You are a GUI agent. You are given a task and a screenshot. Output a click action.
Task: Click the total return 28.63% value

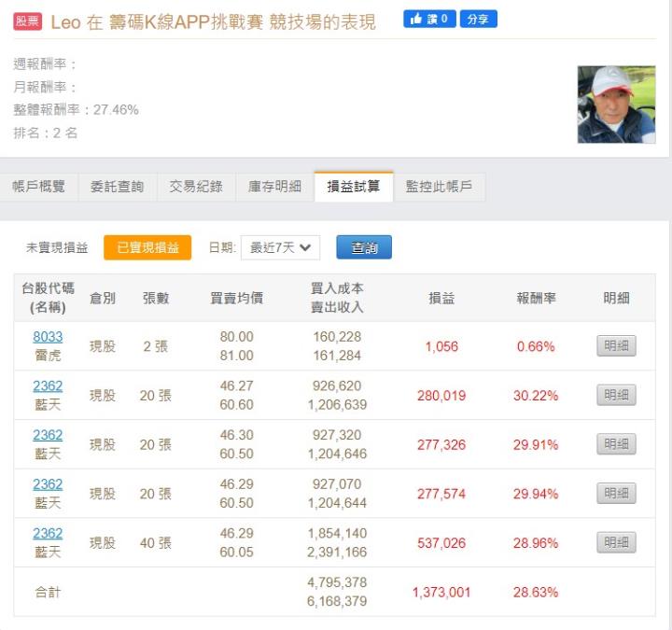click(536, 593)
